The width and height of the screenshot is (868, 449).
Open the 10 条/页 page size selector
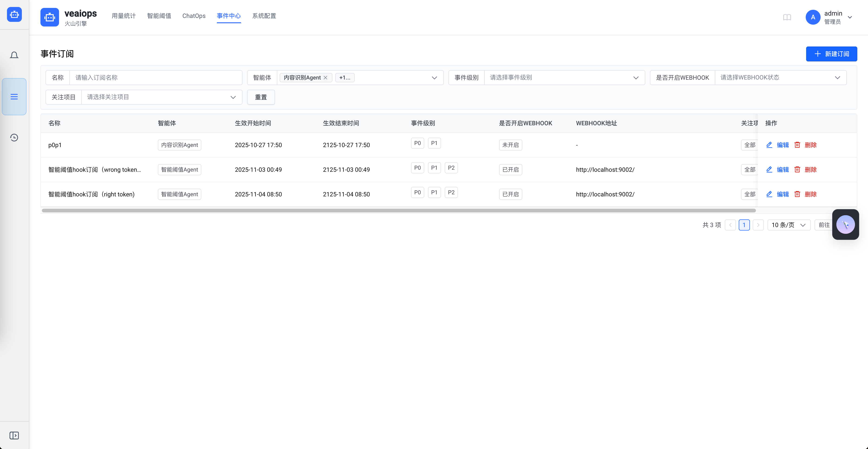[788, 225]
